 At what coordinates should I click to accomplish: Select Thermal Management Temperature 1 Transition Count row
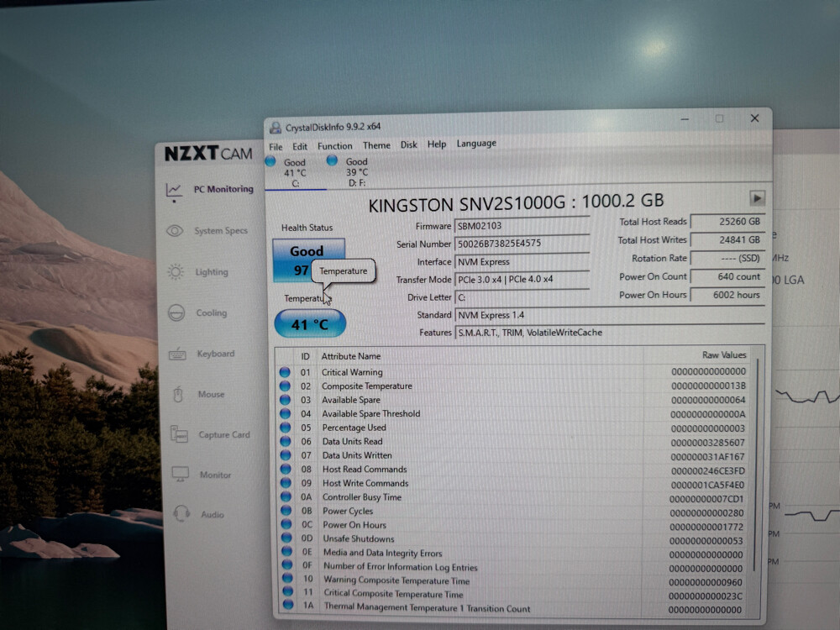click(513, 608)
